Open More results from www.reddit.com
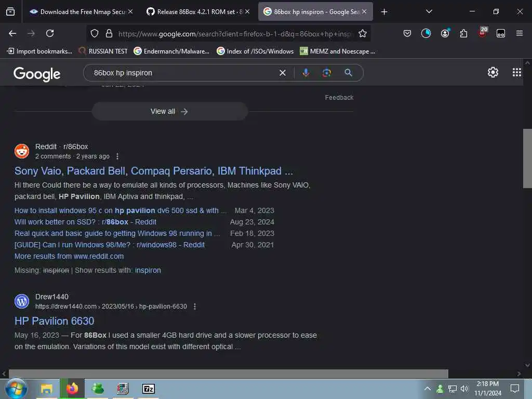 coord(69,257)
